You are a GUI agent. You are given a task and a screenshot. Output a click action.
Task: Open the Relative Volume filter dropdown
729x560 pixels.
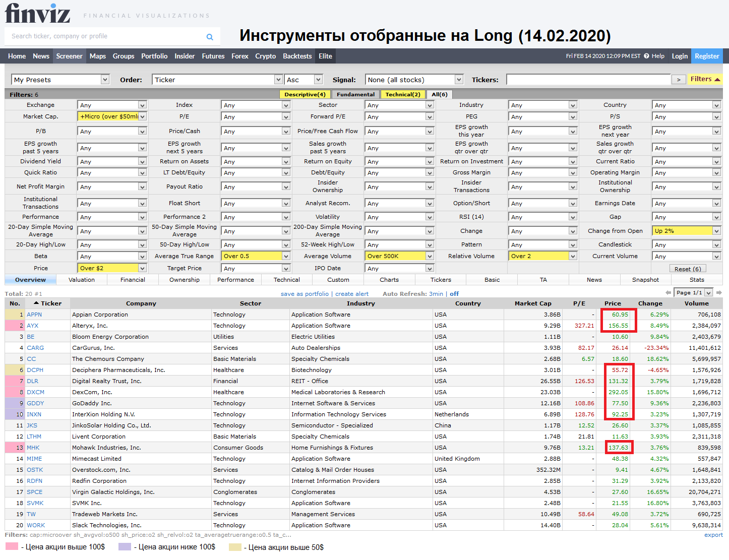[x=542, y=256]
